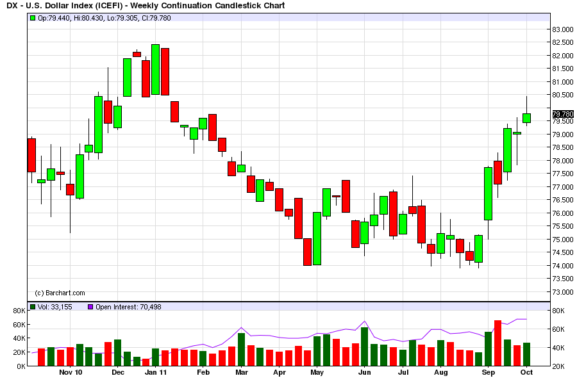
Task: Click the 82.000 price axis label
Action: click(x=563, y=56)
